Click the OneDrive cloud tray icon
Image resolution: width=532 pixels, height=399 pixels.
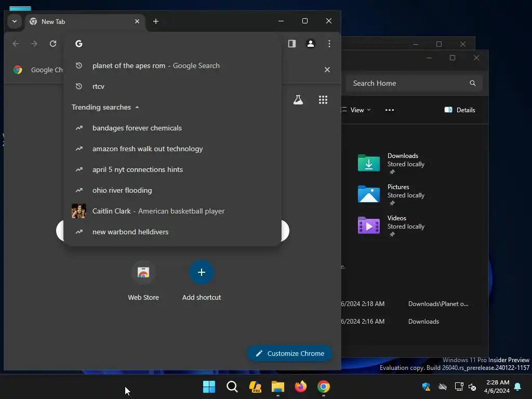click(x=443, y=387)
